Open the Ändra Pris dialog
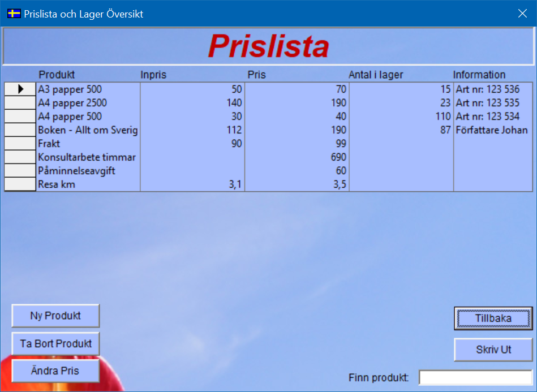Screen dimensions: 537x392 (x=55, y=371)
